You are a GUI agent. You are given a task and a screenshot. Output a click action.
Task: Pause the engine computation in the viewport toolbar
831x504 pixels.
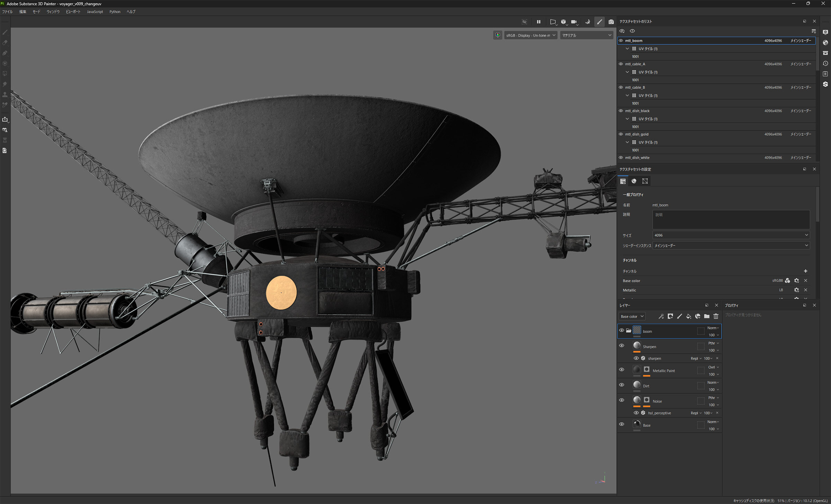point(538,22)
